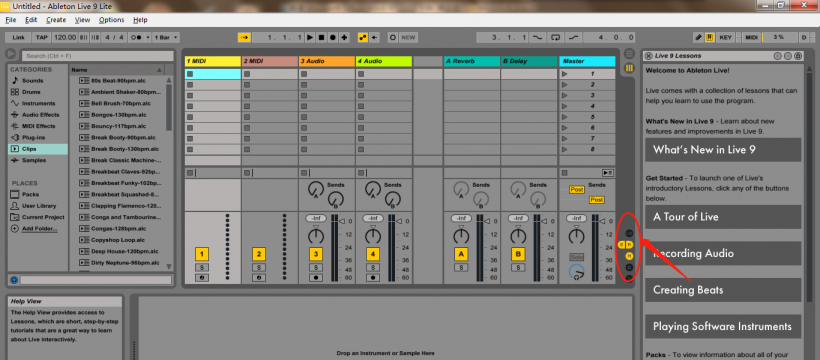
Task: Enable Draw Mode pencil icon
Action: click(x=698, y=38)
